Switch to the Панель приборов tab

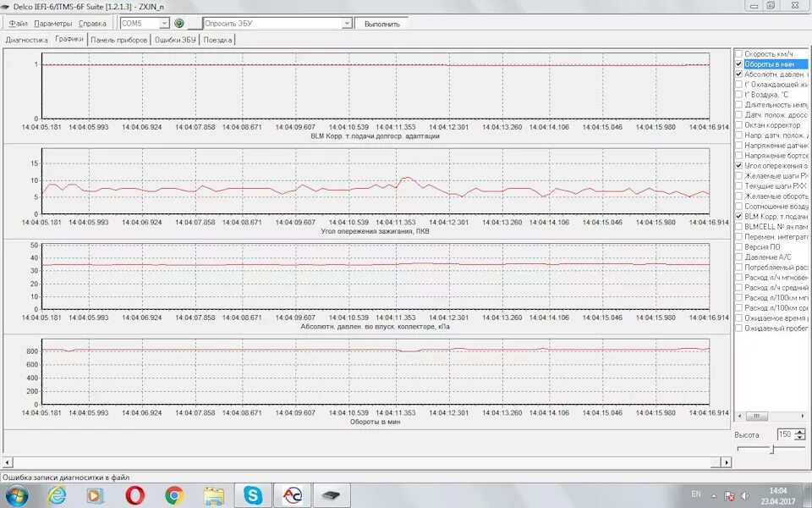click(119, 40)
